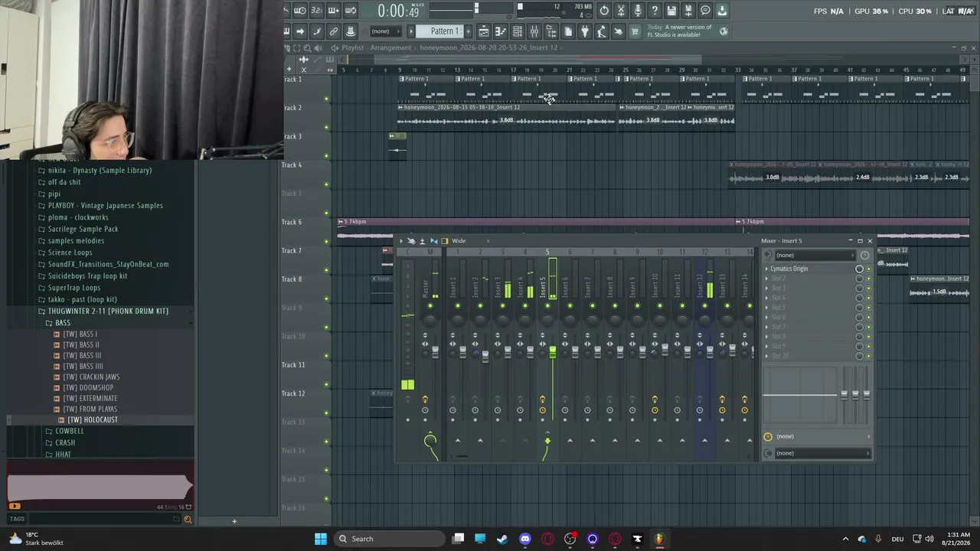
Task: Toggle mute for Track 1 in playlist
Action: [x=326, y=99]
